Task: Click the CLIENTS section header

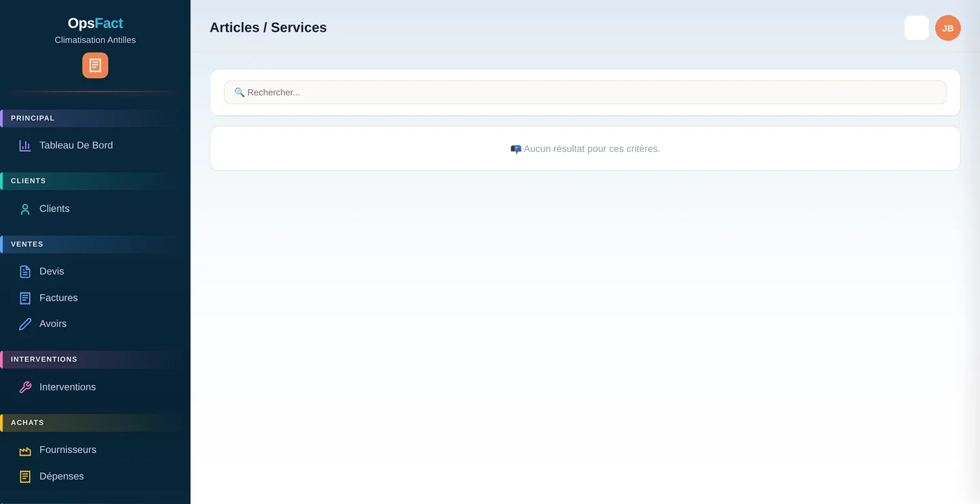Action: [x=95, y=181]
